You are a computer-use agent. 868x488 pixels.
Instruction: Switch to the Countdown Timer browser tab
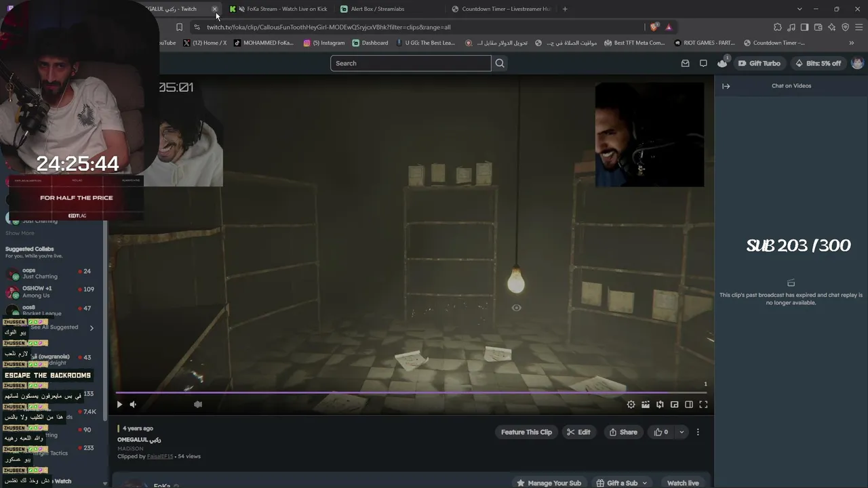pyautogui.click(x=502, y=9)
